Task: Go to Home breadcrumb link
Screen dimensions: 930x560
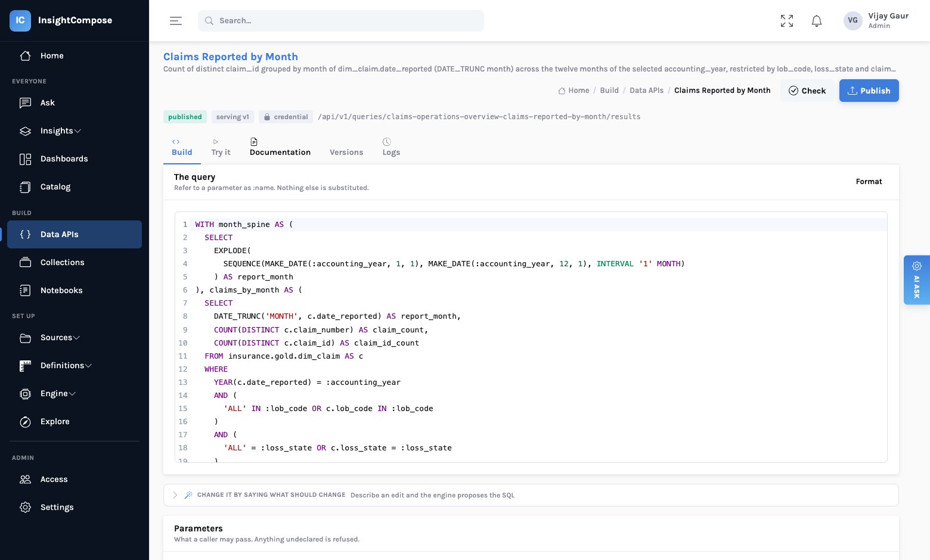Action: tap(573, 91)
